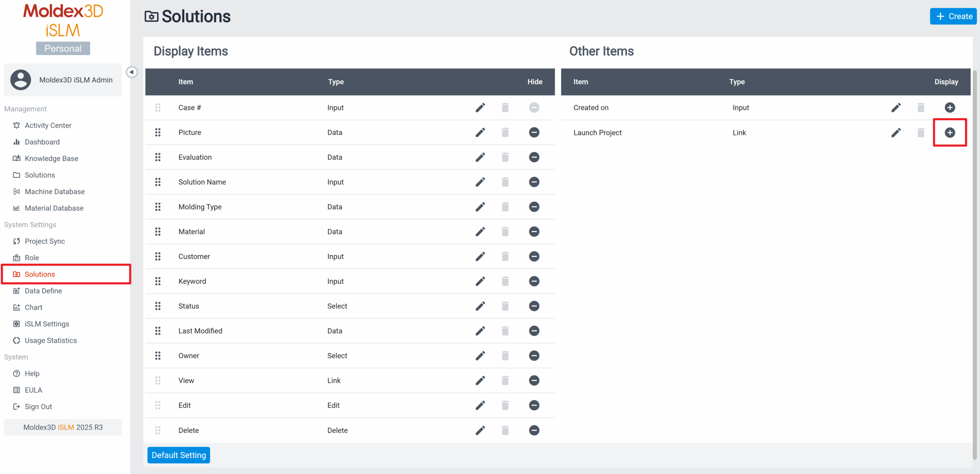
Task: Sign Out from the sidebar
Action: click(x=38, y=407)
